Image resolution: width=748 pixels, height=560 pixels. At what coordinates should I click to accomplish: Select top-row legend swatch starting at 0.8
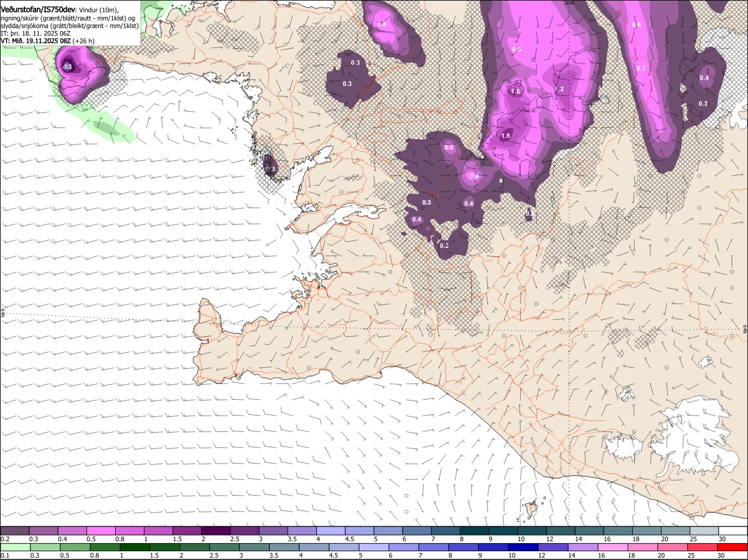point(129,530)
